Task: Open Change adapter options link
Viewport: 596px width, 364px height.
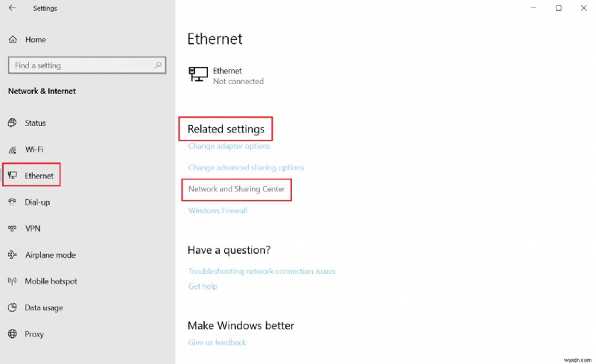Action: (229, 147)
